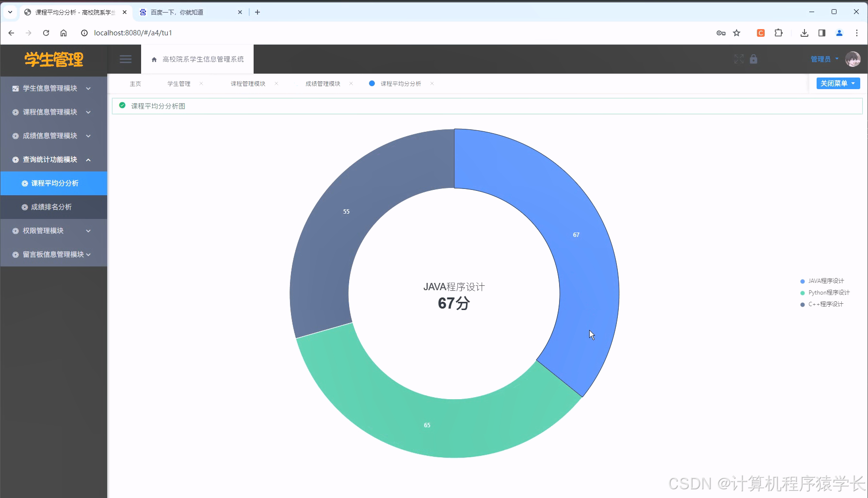Viewport: 868px width, 498px height.
Task: Switch to the 学生管理 tab
Action: pyautogui.click(x=179, y=84)
